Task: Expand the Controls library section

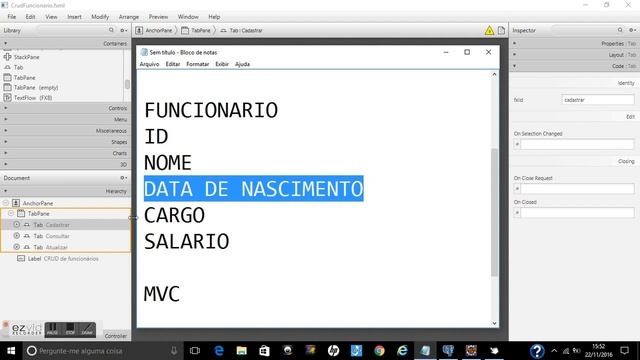Action: [65, 108]
